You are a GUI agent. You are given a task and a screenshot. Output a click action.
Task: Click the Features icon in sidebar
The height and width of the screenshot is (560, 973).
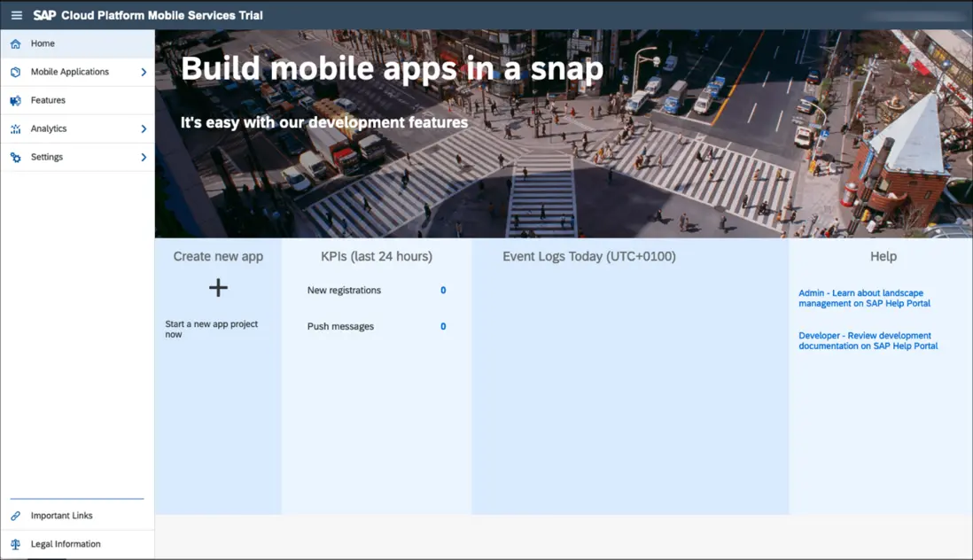tap(15, 100)
